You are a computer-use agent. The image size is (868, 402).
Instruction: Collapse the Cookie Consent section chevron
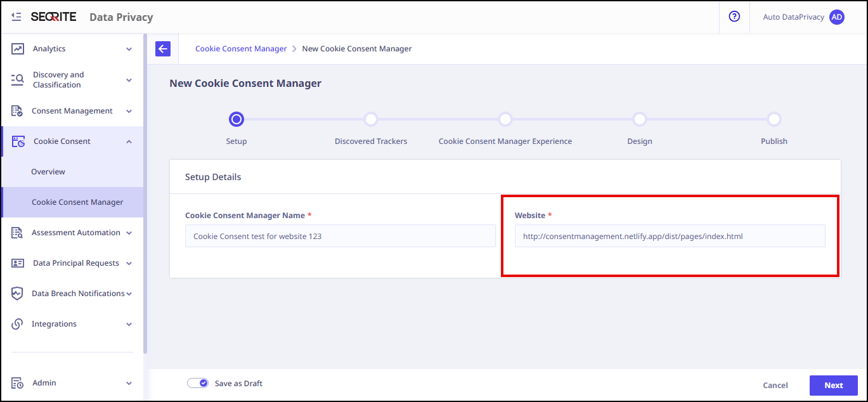tap(129, 141)
